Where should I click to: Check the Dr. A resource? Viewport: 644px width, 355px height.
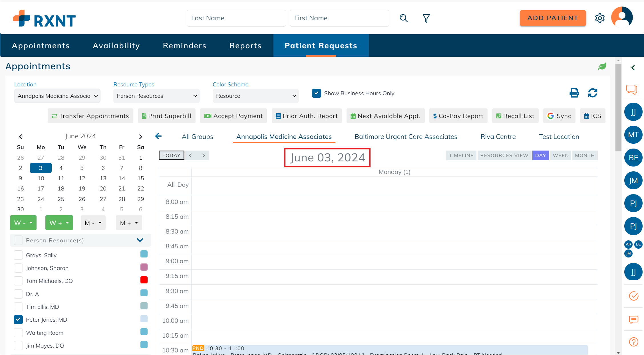coord(18,294)
